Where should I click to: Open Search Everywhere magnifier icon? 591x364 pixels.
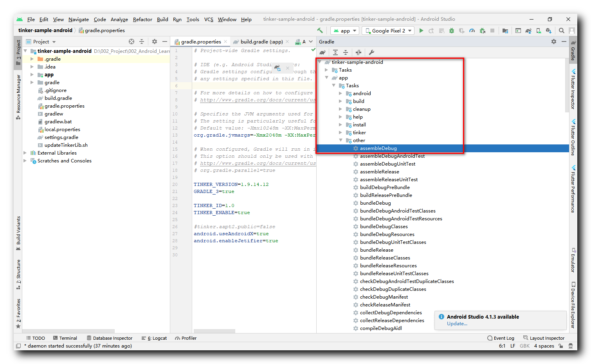[x=562, y=31]
